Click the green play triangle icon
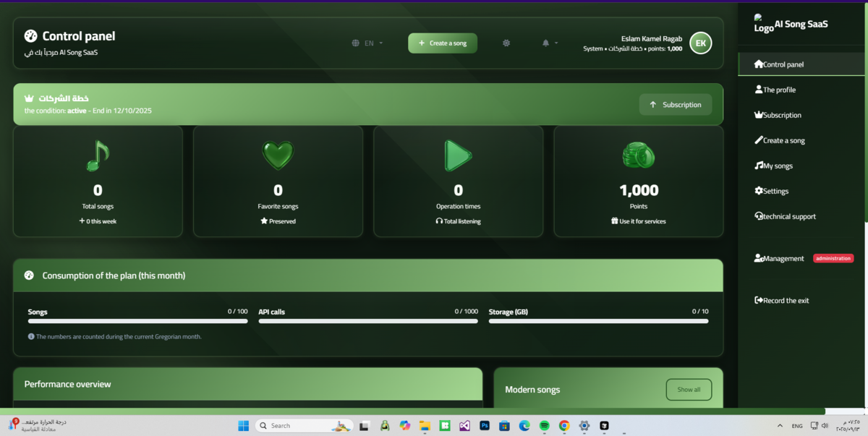 click(458, 155)
